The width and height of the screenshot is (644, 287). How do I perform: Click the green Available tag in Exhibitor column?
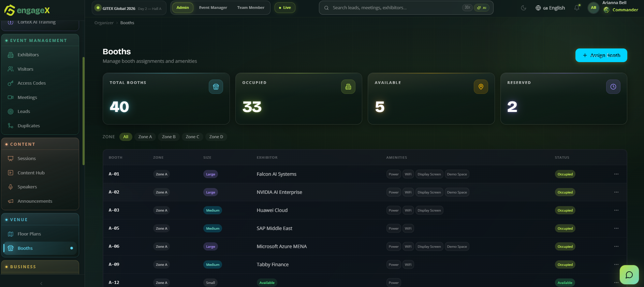click(x=267, y=283)
